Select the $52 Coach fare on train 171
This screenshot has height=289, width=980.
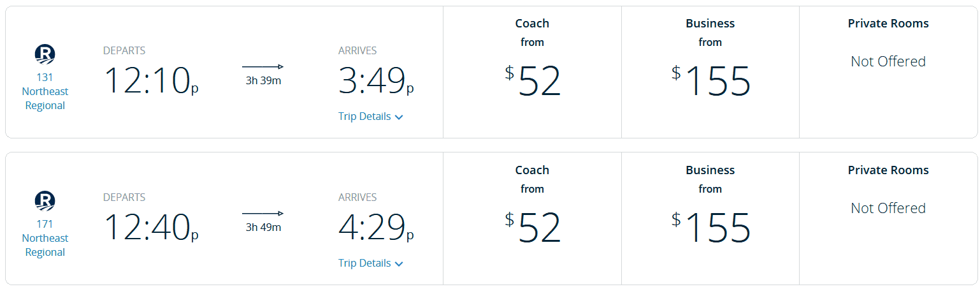(x=533, y=228)
